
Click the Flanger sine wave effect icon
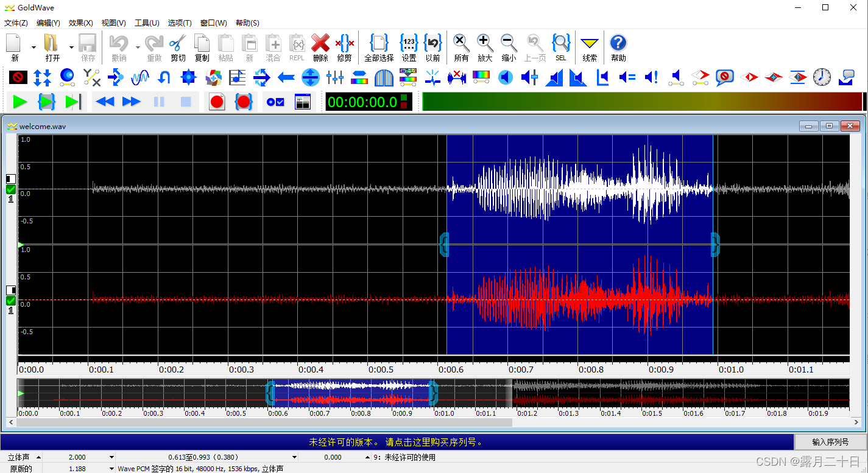point(140,77)
